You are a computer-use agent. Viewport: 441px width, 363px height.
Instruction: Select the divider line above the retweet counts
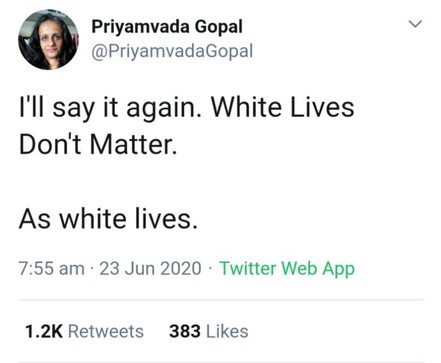(x=221, y=300)
